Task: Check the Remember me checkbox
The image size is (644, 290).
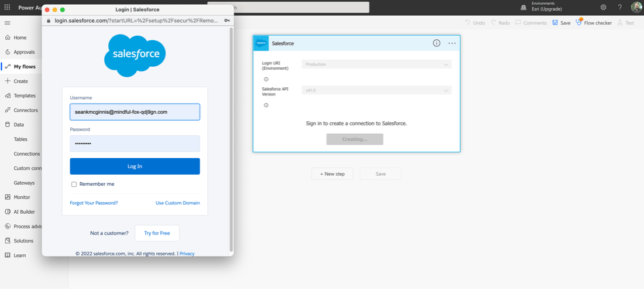Action: coord(74,185)
